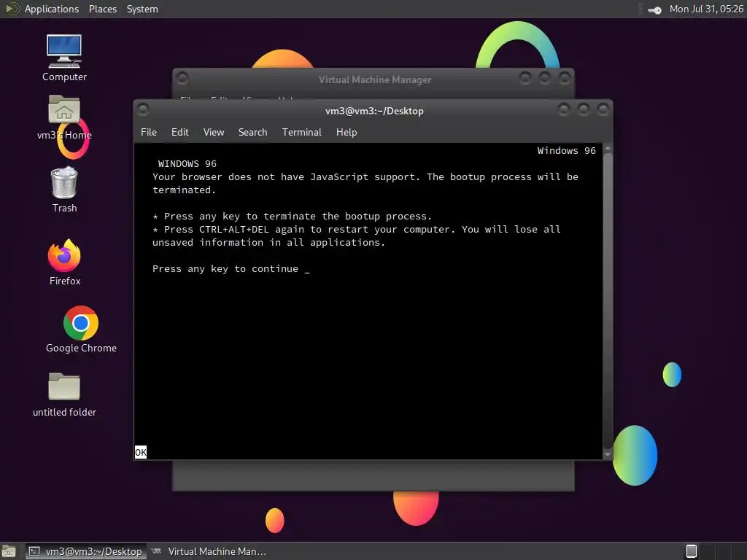The width and height of the screenshot is (747, 560).
Task: Open the terminal Edit menu
Action: pos(179,133)
